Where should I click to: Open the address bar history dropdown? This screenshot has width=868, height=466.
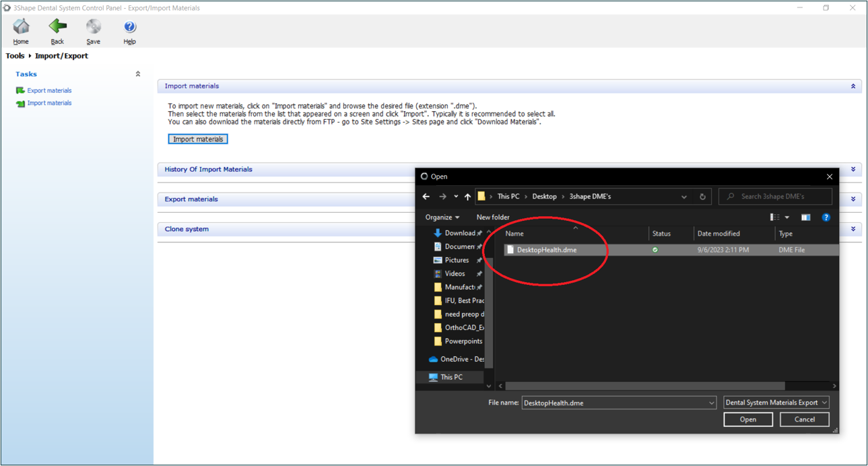pyautogui.click(x=684, y=197)
